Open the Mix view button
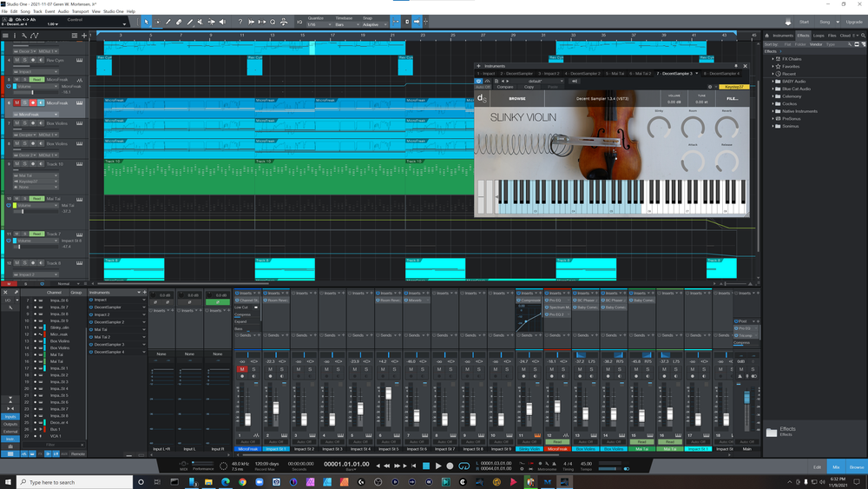The image size is (868, 489). tap(836, 466)
